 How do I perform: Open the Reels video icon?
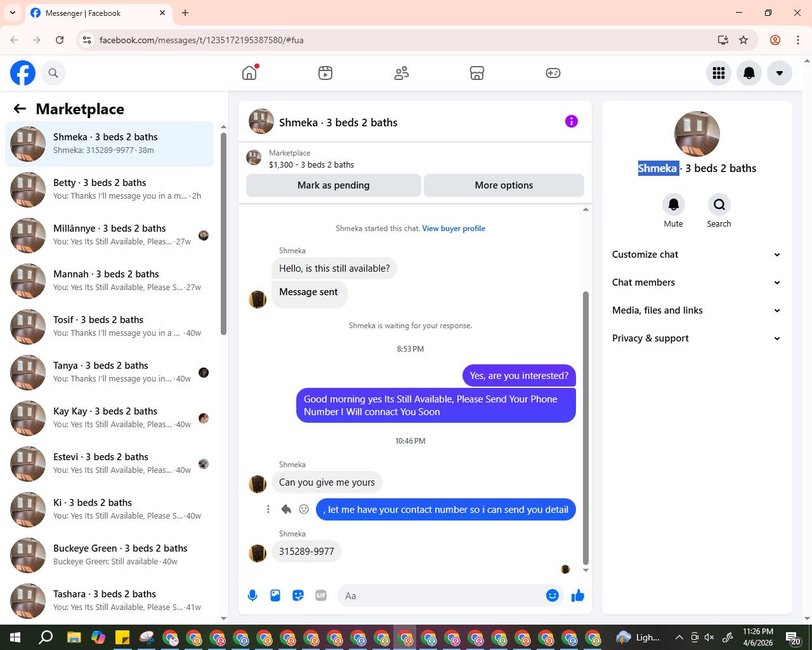pyautogui.click(x=325, y=73)
